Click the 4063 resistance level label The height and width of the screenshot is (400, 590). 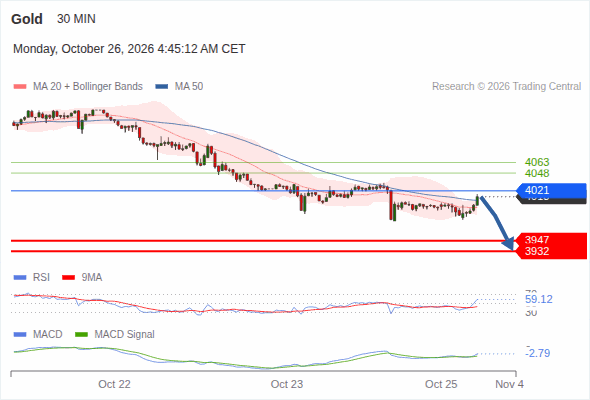coord(537,162)
